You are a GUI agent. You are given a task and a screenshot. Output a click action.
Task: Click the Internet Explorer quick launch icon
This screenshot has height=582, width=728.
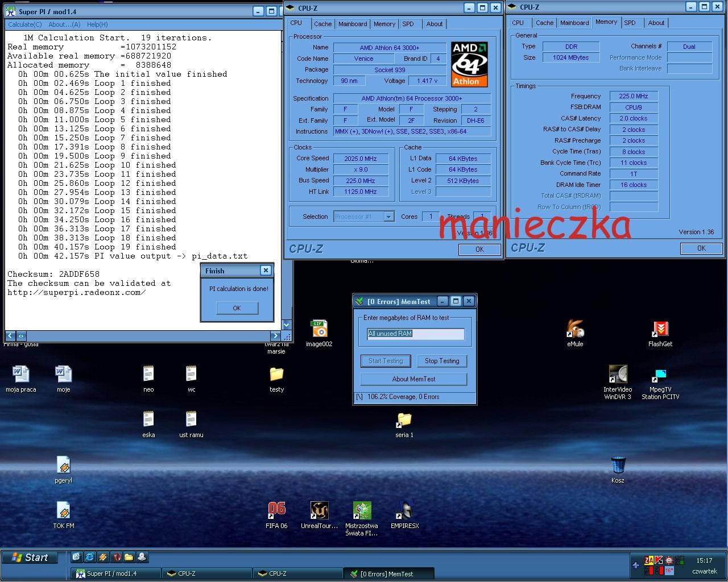90,557
